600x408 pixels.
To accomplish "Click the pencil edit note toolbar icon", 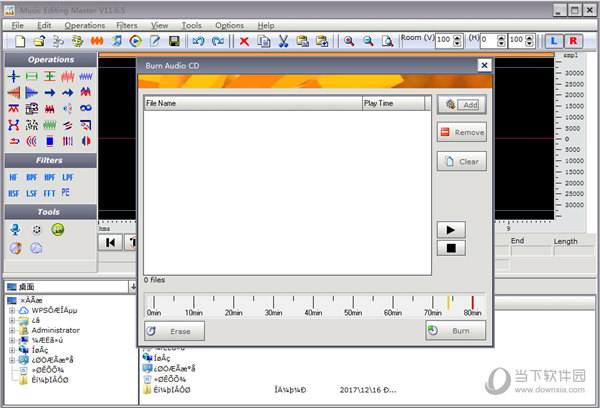I will coord(155,41).
